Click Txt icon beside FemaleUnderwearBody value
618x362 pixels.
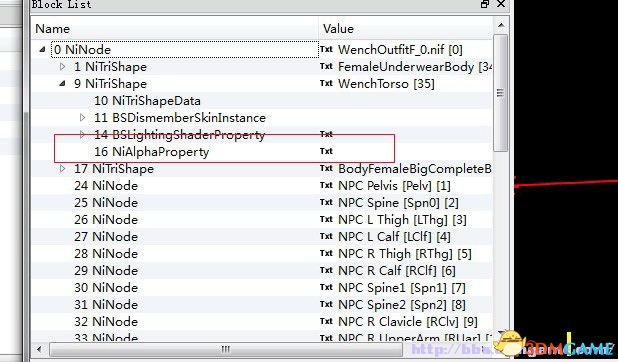[x=326, y=66]
